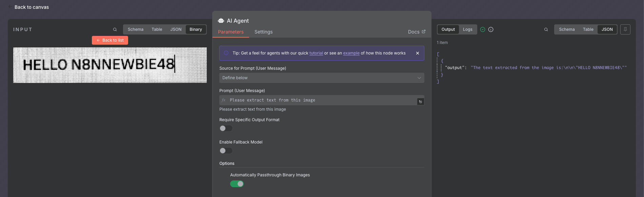Screen dimensions: 644x197
Task: Turn on Enable Fallback Model
Action: click(226, 151)
